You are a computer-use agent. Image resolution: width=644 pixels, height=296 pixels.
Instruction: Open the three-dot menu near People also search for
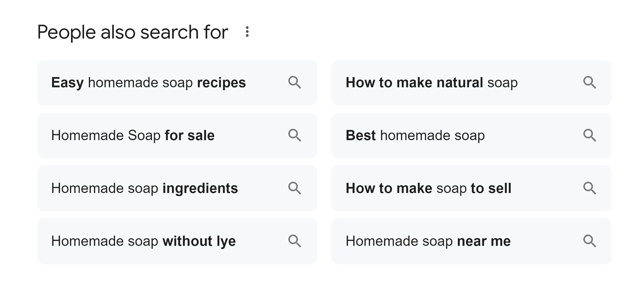pyautogui.click(x=247, y=32)
